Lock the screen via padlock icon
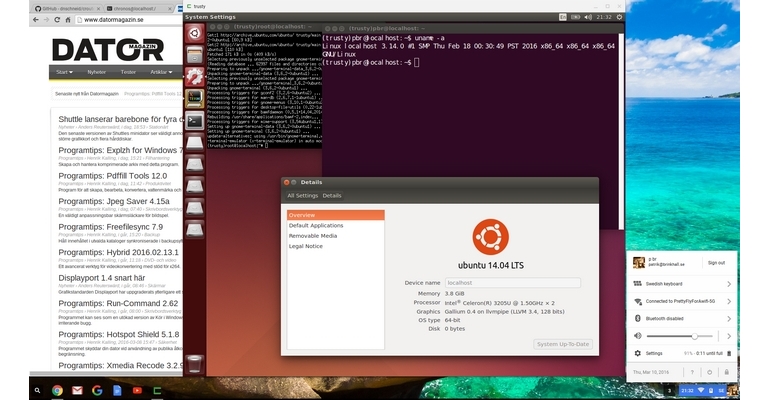Image resolution: width=770 pixels, height=400 pixels. [x=726, y=372]
